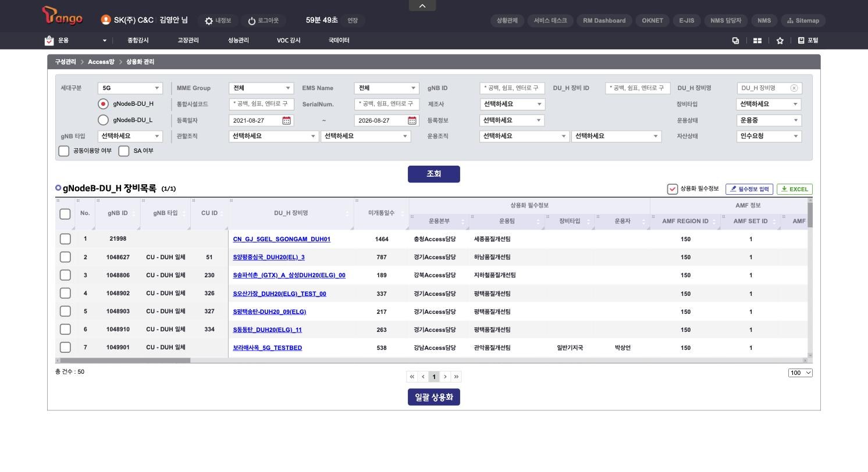Click the 일괄 상용화 button

click(x=434, y=397)
